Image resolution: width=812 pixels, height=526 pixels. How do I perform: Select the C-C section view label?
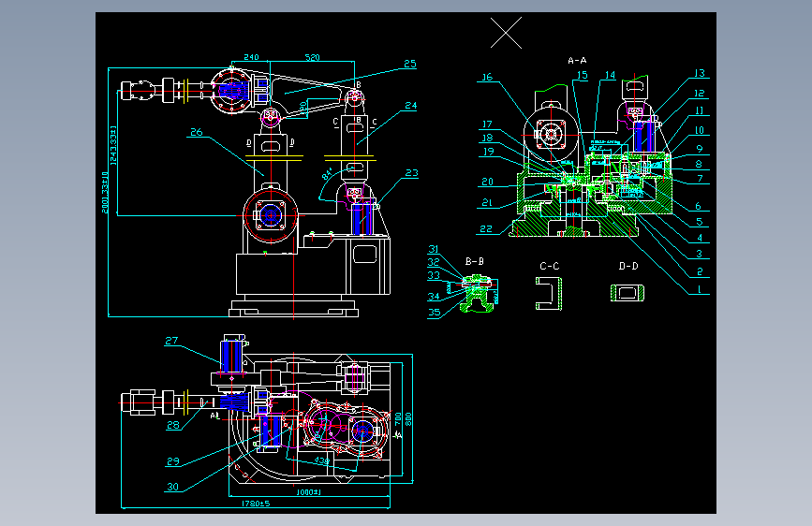pyautogui.click(x=550, y=266)
